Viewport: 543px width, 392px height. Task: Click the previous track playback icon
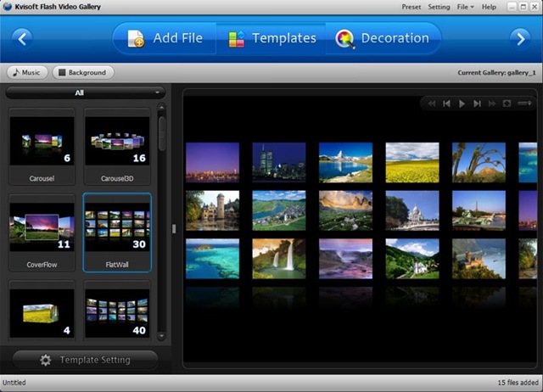(x=447, y=104)
